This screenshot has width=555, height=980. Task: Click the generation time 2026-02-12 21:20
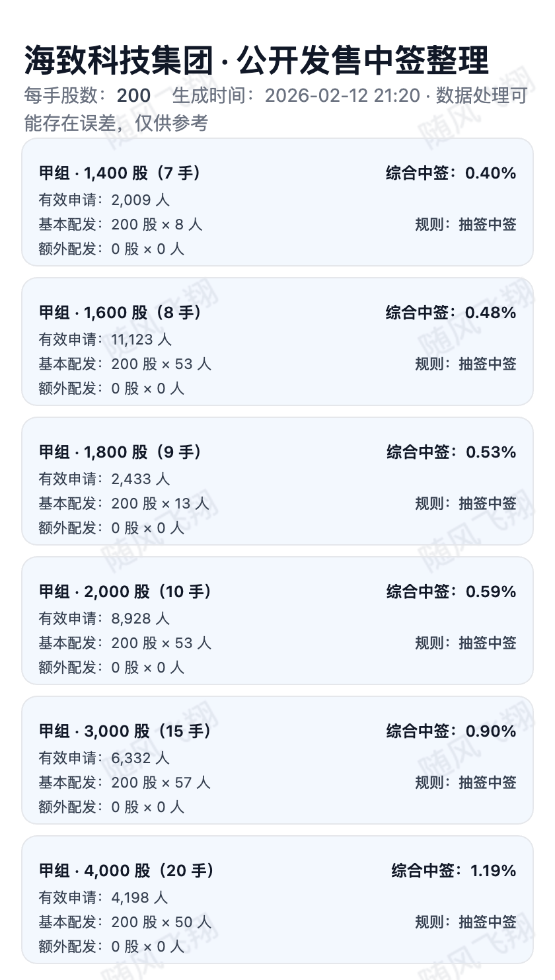point(342,96)
